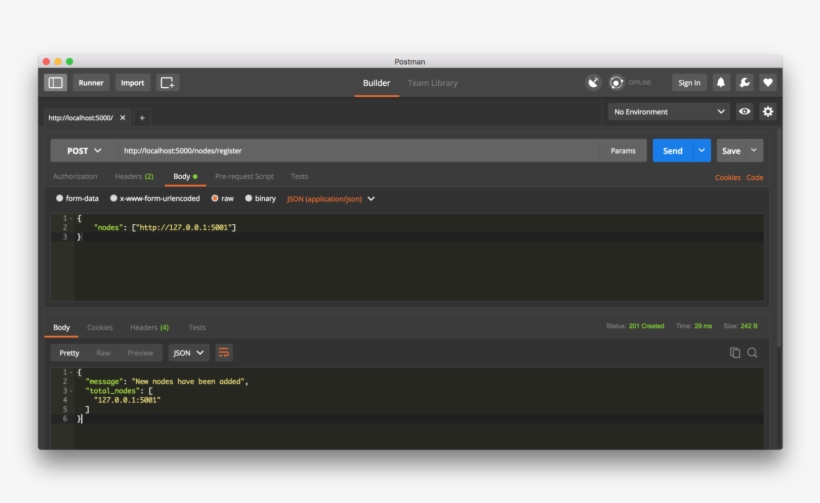Select the form-data radio option
Screen dimensions: 820x503
click(x=60, y=198)
